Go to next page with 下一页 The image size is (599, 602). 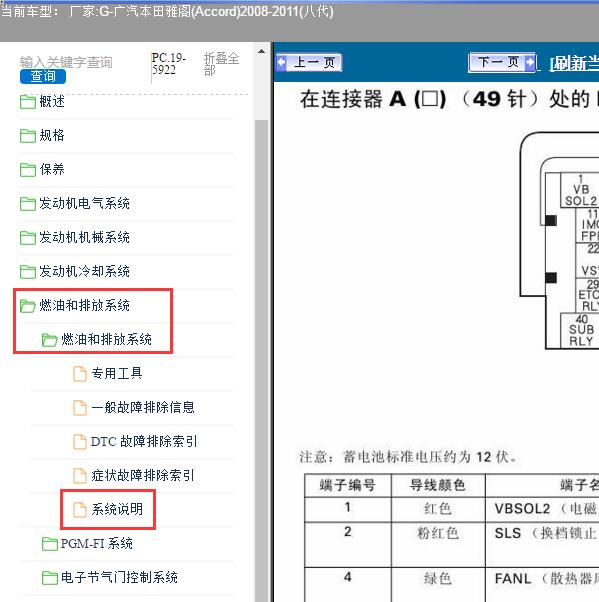(x=502, y=62)
